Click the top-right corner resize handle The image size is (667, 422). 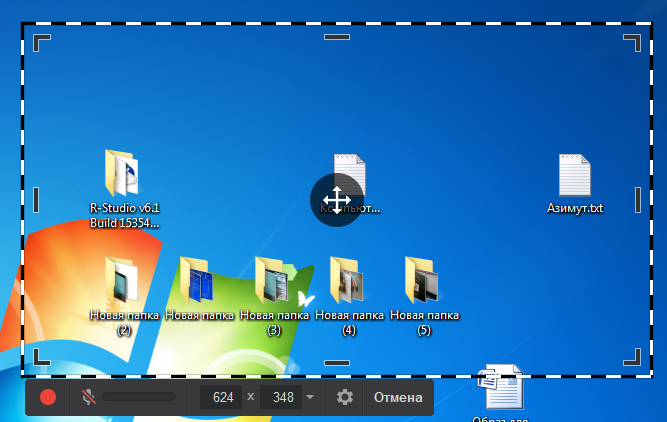click(632, 43)
